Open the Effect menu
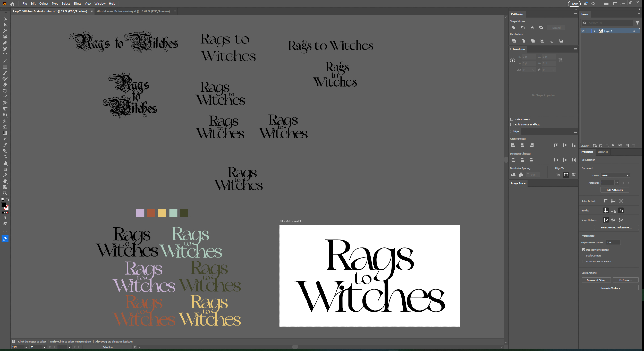This screenshot has width=644, height=351. pos(77,4)
